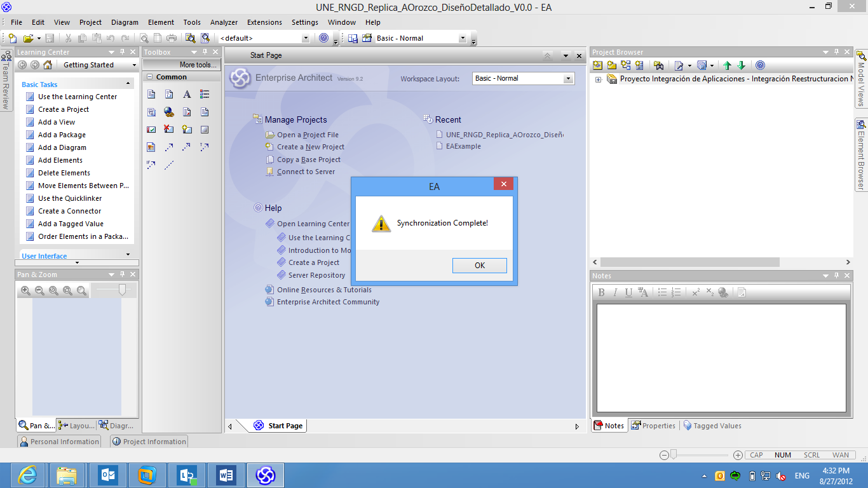
Task: Toggle the pin on the Notes panel
Action: [x=837, y=276]
